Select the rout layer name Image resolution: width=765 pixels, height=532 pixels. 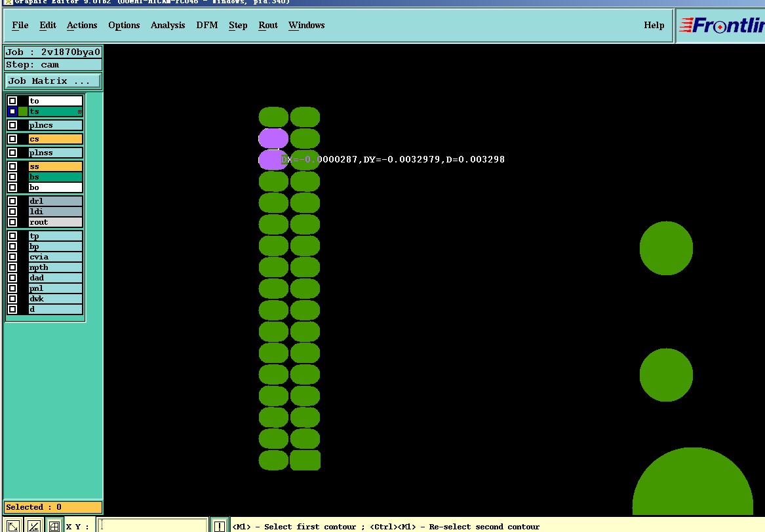[56, 222]
